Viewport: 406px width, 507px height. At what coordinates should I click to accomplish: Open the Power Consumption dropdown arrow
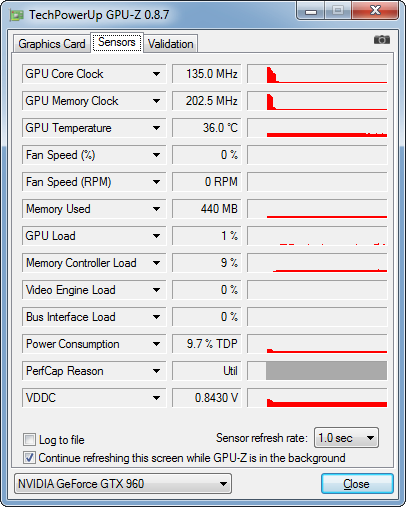point(156,344)
